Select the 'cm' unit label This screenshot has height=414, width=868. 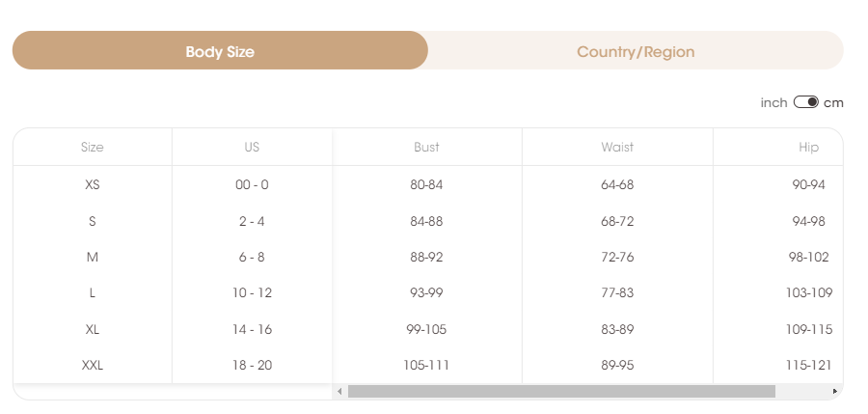pos(833,102)
